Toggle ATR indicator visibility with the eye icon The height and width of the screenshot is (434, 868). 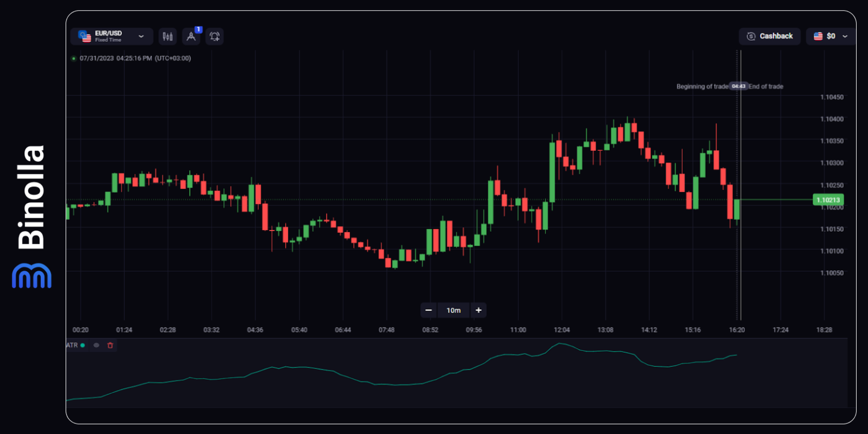click(x=96, y=345)
